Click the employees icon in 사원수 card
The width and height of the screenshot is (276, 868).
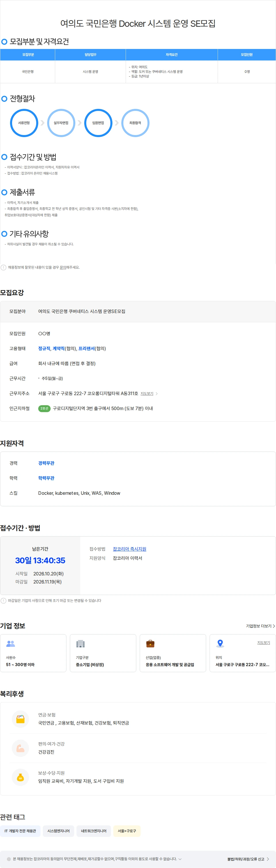coord(11,644)
